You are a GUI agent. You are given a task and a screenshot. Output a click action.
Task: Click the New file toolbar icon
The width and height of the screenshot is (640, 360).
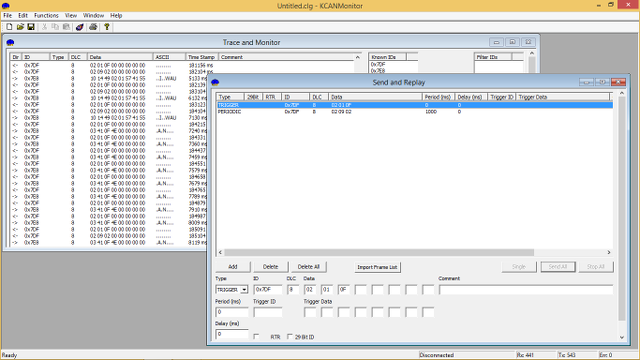9,27
